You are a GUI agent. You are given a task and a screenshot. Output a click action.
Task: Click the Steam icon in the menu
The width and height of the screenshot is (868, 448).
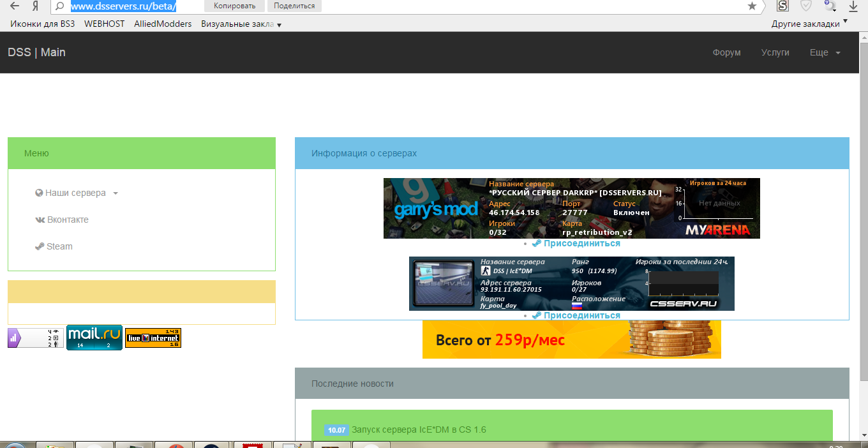click(x=40, y=246)
